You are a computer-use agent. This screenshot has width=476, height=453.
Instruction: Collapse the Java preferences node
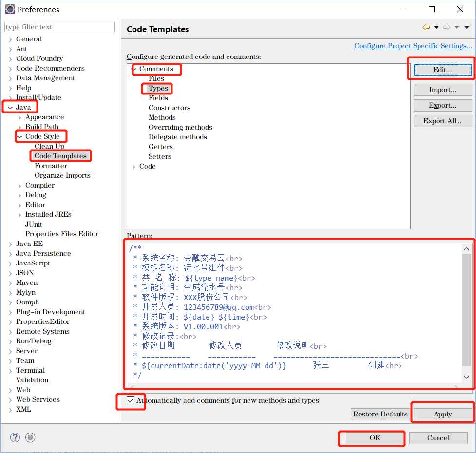tap(10, 108)
